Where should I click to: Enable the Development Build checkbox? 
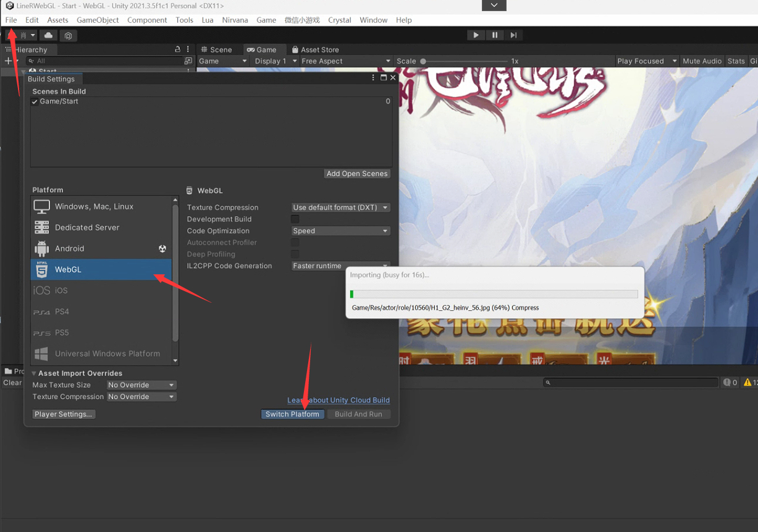pos(295,219)
